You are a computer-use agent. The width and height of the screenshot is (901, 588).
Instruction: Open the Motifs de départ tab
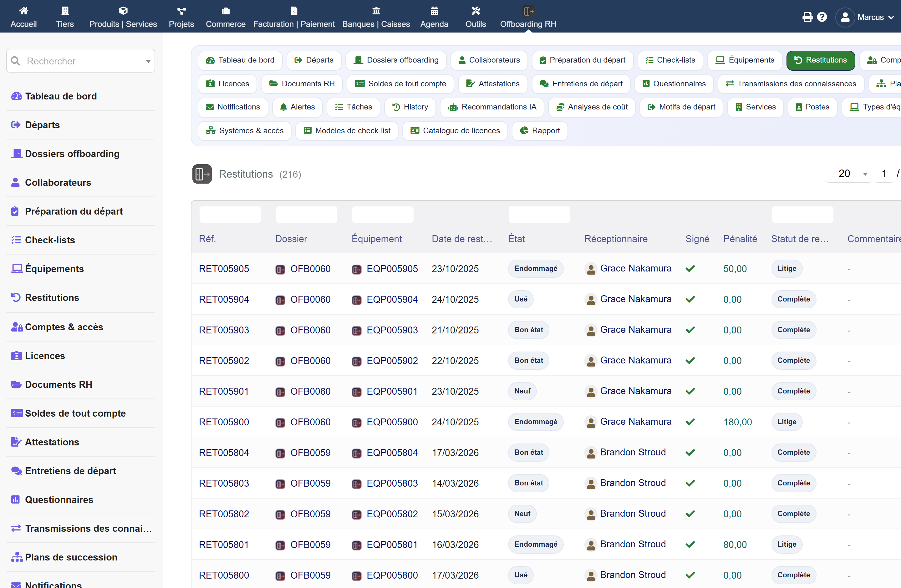click(681, 107)
